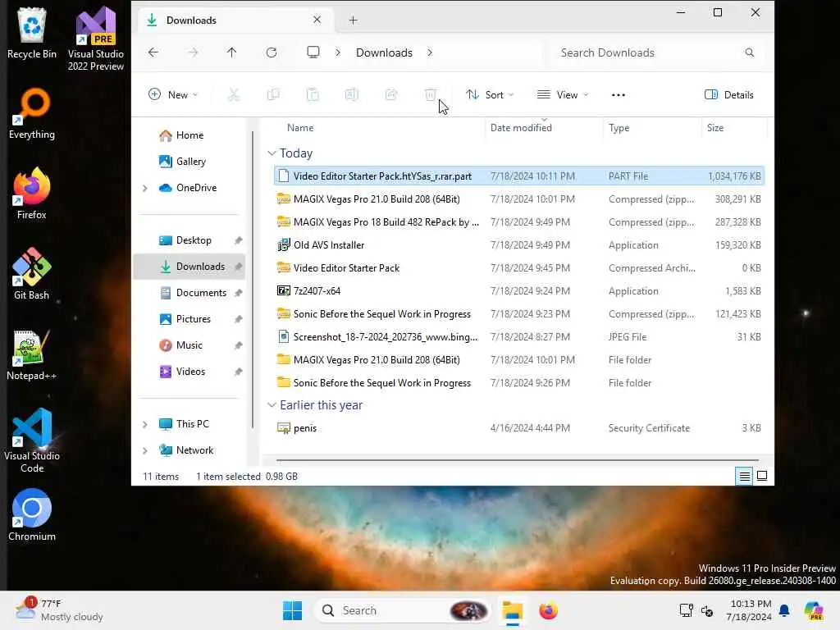Click chevron after Downloads in breadcrumb
This screenshot has width=840, height=630.
[x=430, y=52]
